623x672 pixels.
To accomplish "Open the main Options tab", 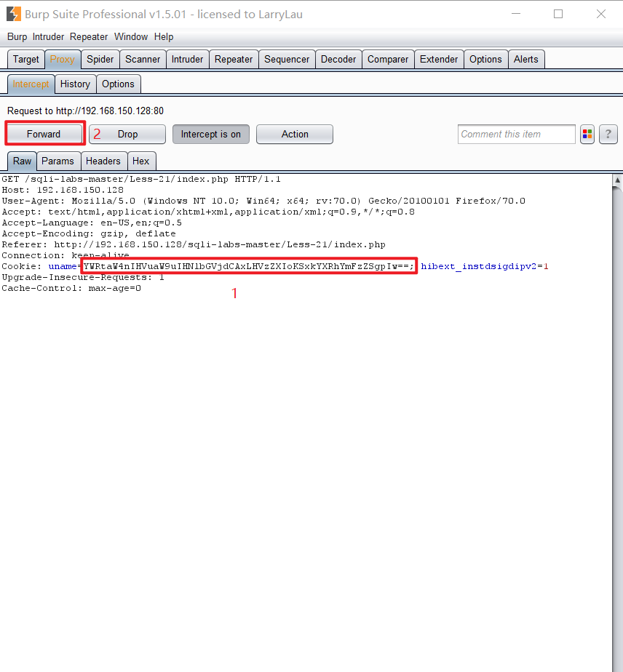I will coord(485,59).
